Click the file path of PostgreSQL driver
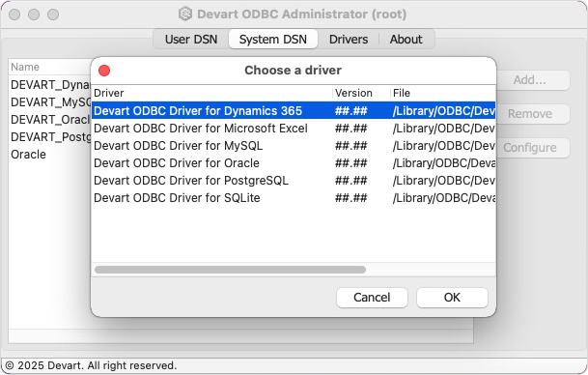Viewport: 588px width, 375px height. tap(443, 181)
